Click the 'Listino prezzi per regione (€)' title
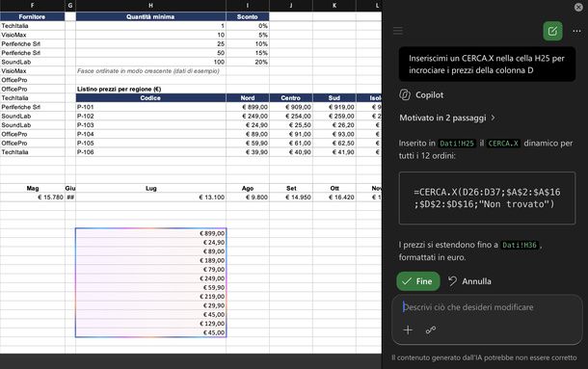The height and width of the screenshot is (369, 588). click(x=119, y=89)
